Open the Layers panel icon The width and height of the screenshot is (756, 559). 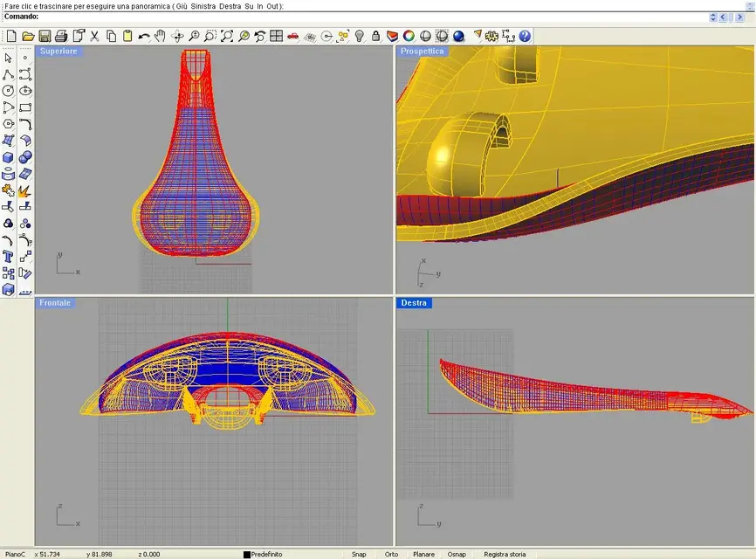click(x=393, y=36)
